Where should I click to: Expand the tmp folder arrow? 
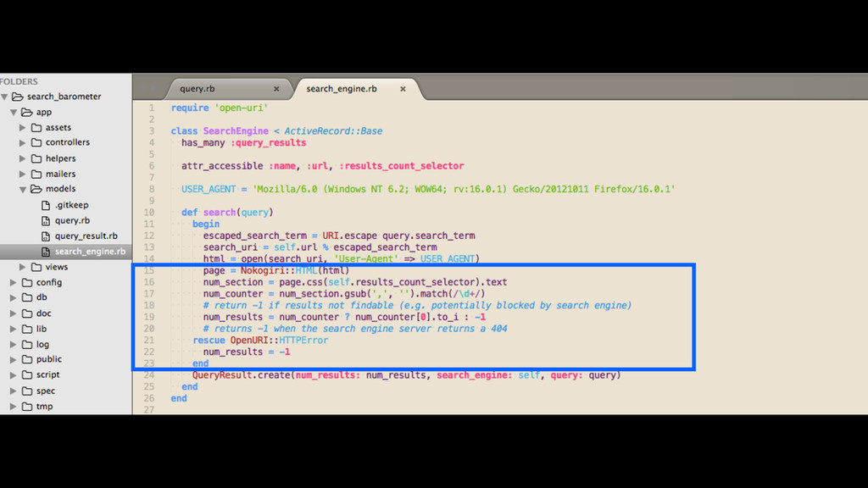[14, 406]
